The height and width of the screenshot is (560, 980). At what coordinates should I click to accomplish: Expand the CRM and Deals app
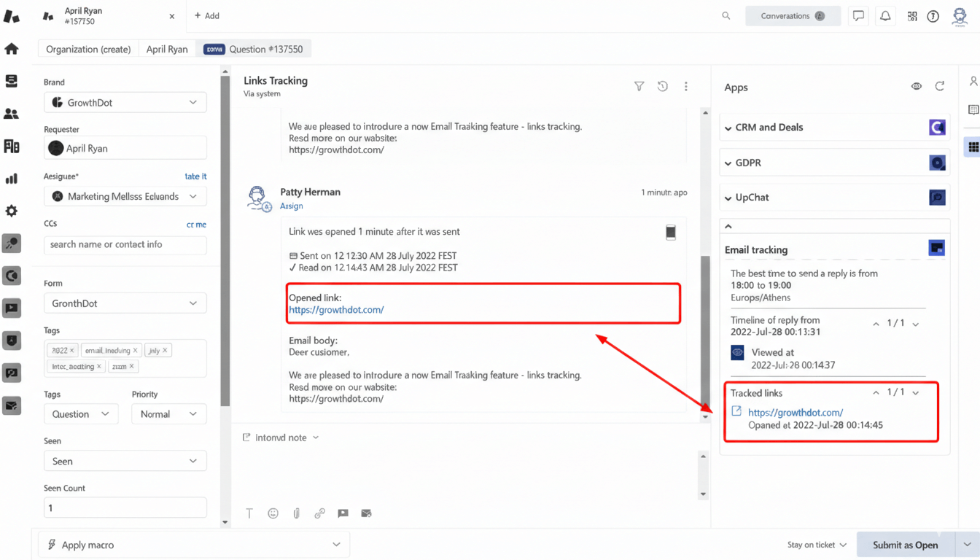[x=769, y=128]
